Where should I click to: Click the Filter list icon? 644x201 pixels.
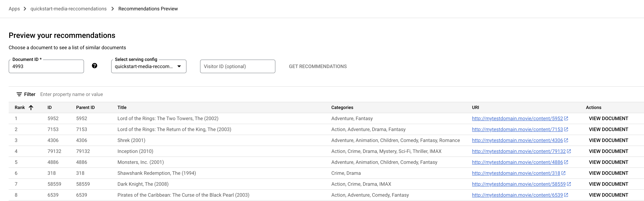coord(19,94)
